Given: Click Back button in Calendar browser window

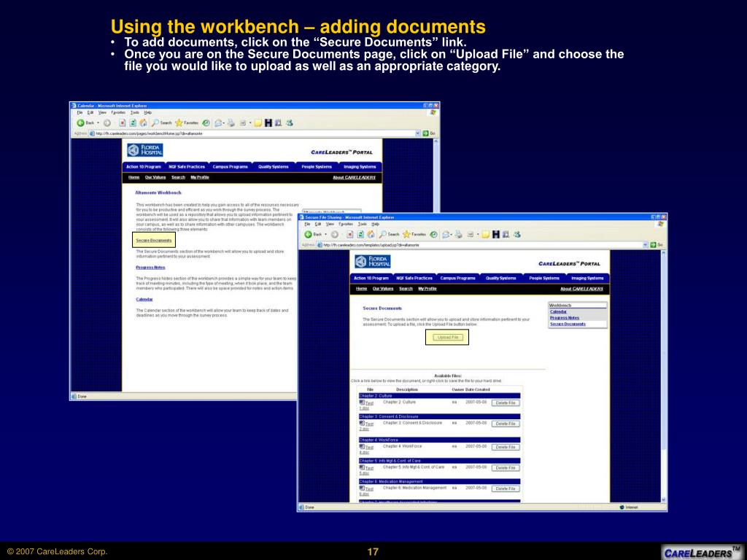Looking at the screenshot, I should point(86,122).
